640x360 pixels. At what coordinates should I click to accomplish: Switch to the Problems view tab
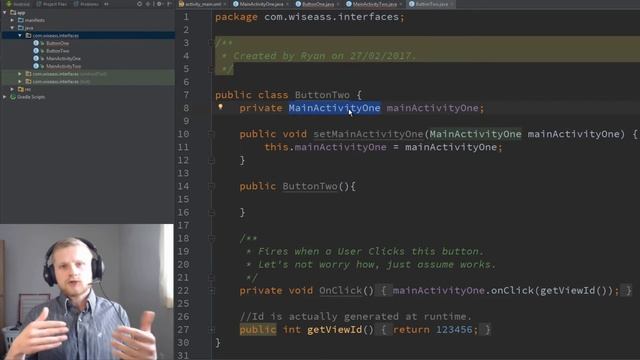(86, 4)
